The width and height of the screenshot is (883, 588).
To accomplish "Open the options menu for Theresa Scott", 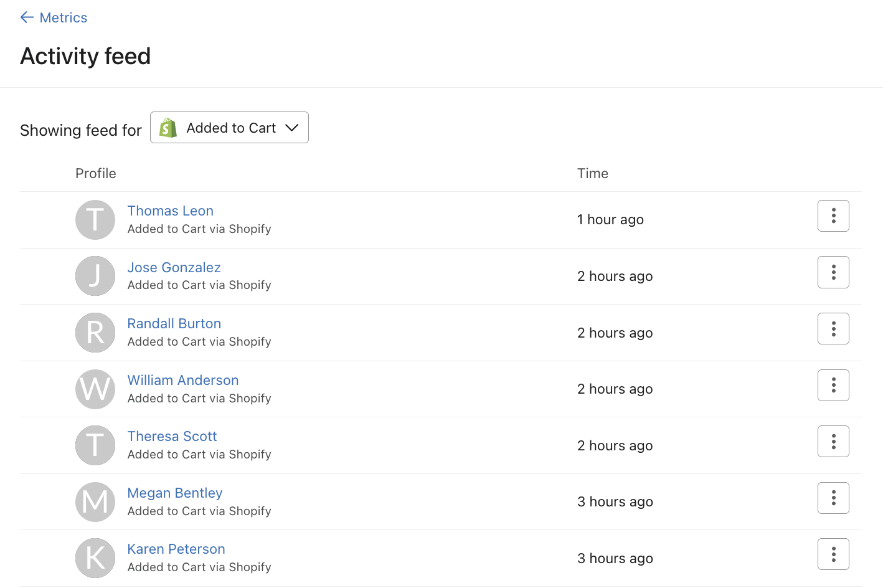I will click(x=833, y=441).
